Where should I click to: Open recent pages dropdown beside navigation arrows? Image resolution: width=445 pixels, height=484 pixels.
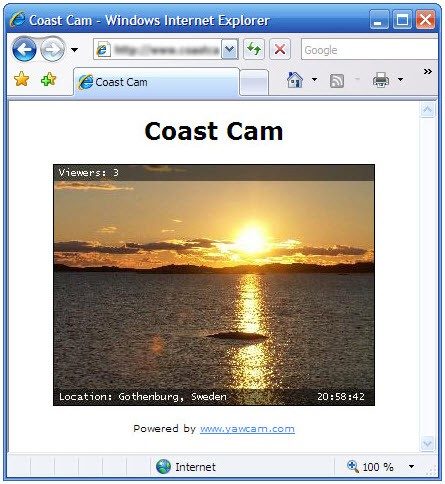pos(74,50)
